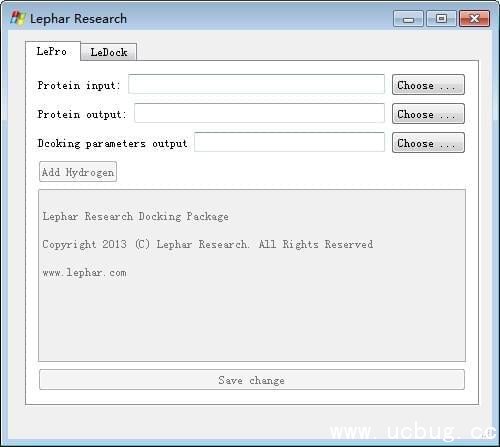
Task: Choose location for Dcoking parameters output
Action: [428, 143]
